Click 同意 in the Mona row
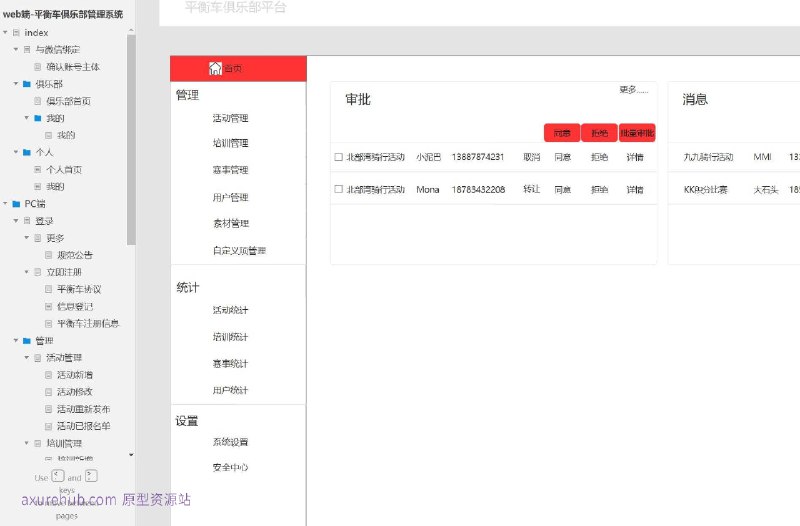The width and height of the screenshot is (800, 526). click(x=563, y=189)
